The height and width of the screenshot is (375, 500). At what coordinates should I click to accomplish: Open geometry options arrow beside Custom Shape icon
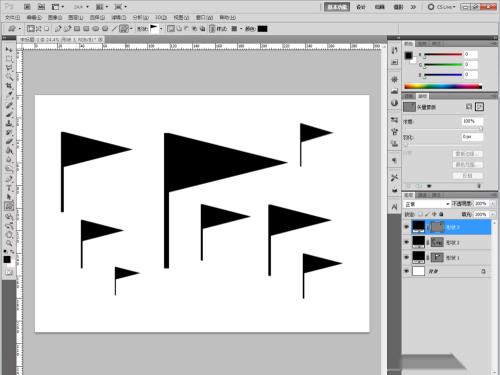tap(131, 29)
